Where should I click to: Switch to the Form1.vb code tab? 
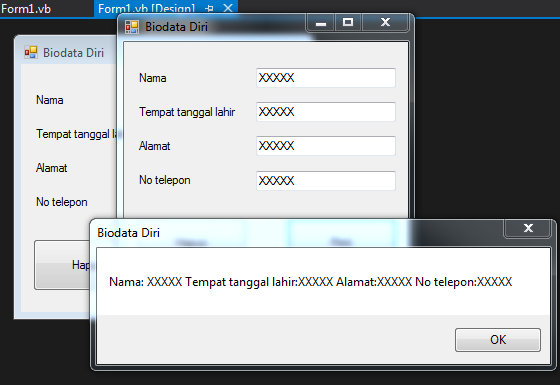coord(26,9)
